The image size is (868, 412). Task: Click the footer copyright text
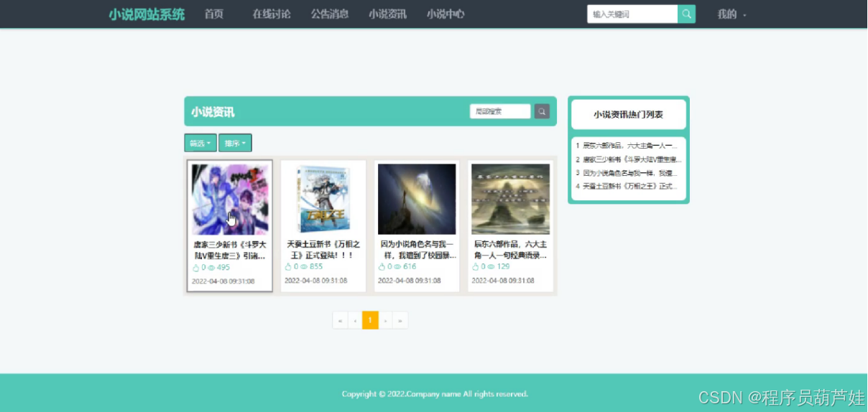pos(435,394)
